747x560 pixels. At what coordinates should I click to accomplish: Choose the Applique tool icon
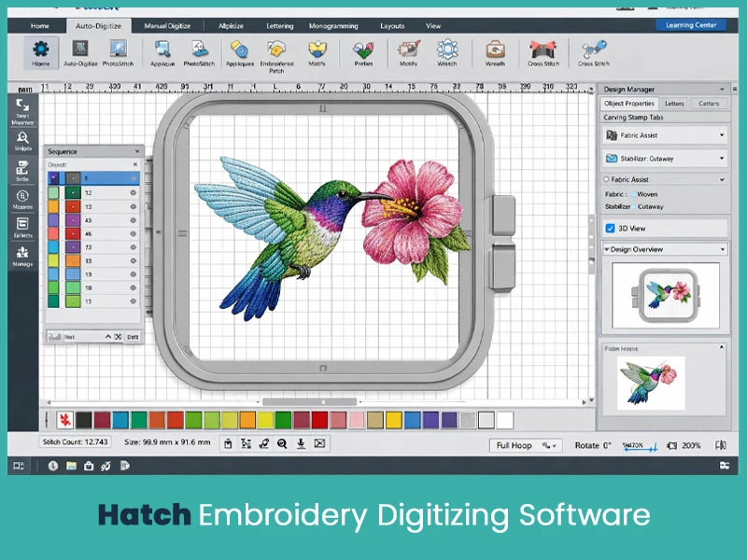tap(162, 52)
